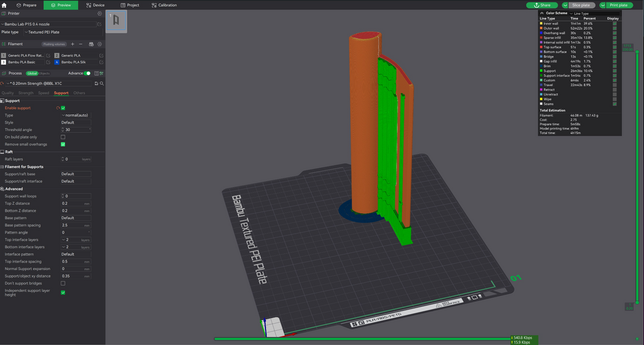Hide Seams display in legend
Viewport: 644px width, 345px height.
pos(614,104)
